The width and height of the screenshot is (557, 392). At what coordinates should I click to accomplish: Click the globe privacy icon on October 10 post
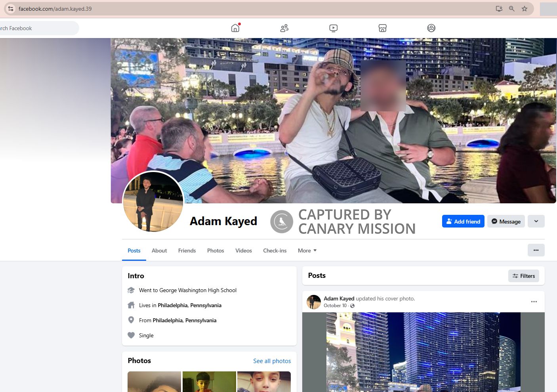click(x=352, y=306)
